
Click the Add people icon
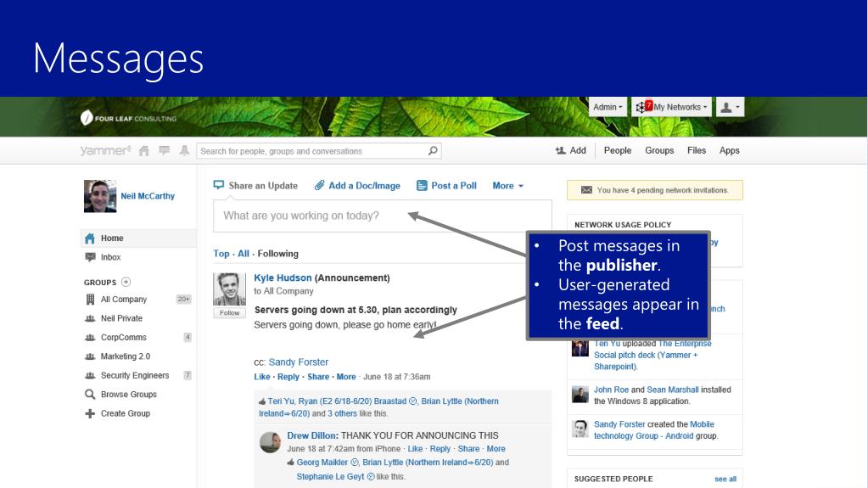[560, 151]
